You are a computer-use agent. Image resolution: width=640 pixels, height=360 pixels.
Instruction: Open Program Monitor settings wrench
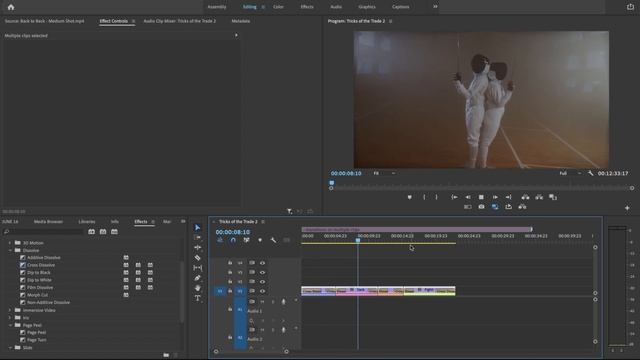coord(591,173)
